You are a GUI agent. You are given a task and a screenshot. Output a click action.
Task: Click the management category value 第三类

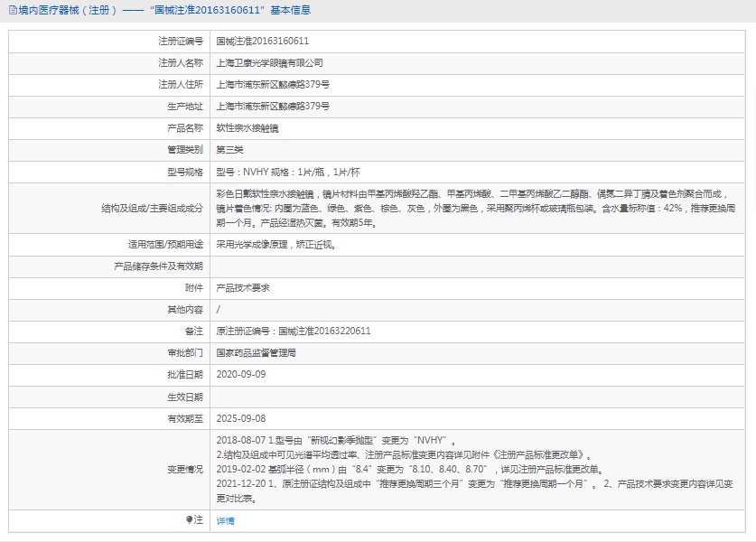tap(229, 150)
